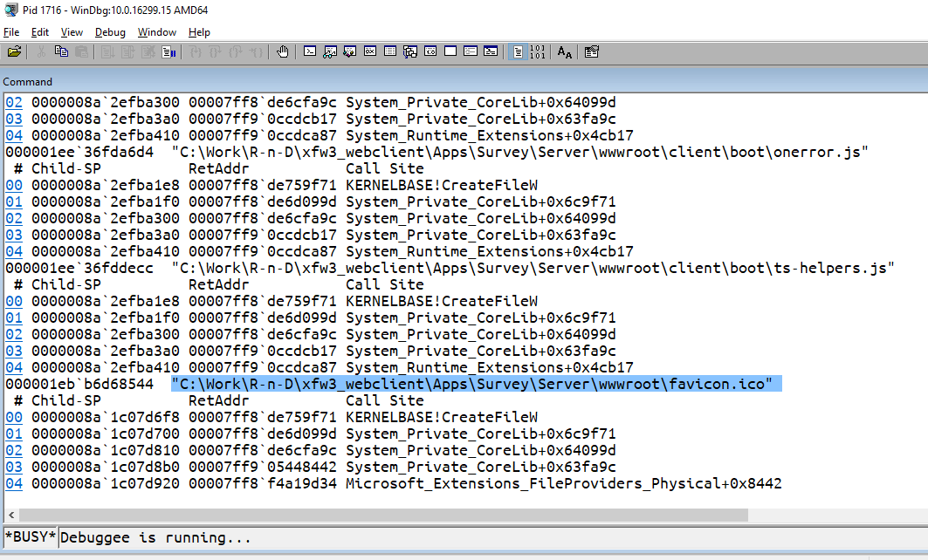Open the Scratch Pad window
Screen dimensions: 928x560
449,51
